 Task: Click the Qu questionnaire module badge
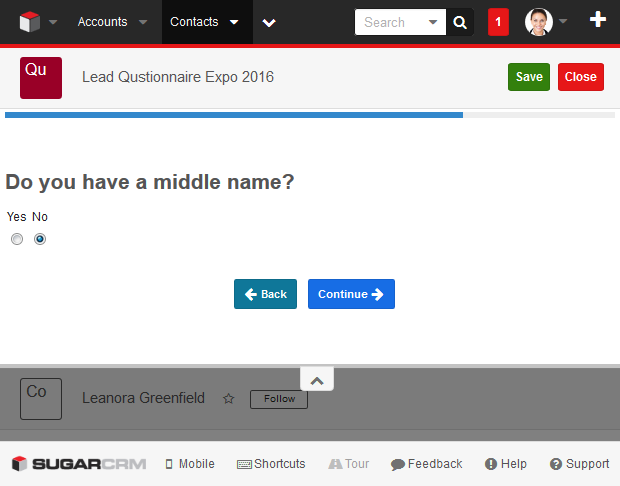click(x=41, y=78)
